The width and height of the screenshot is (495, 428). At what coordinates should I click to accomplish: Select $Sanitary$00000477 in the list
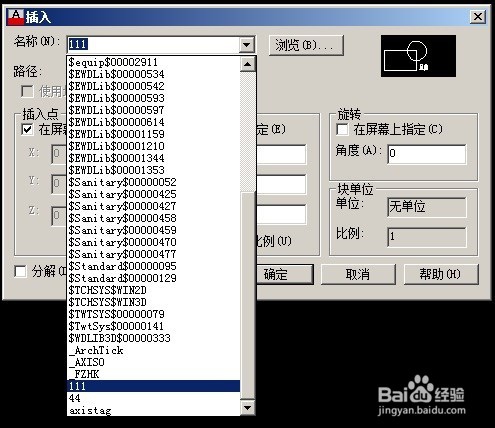tap(153, 254)
